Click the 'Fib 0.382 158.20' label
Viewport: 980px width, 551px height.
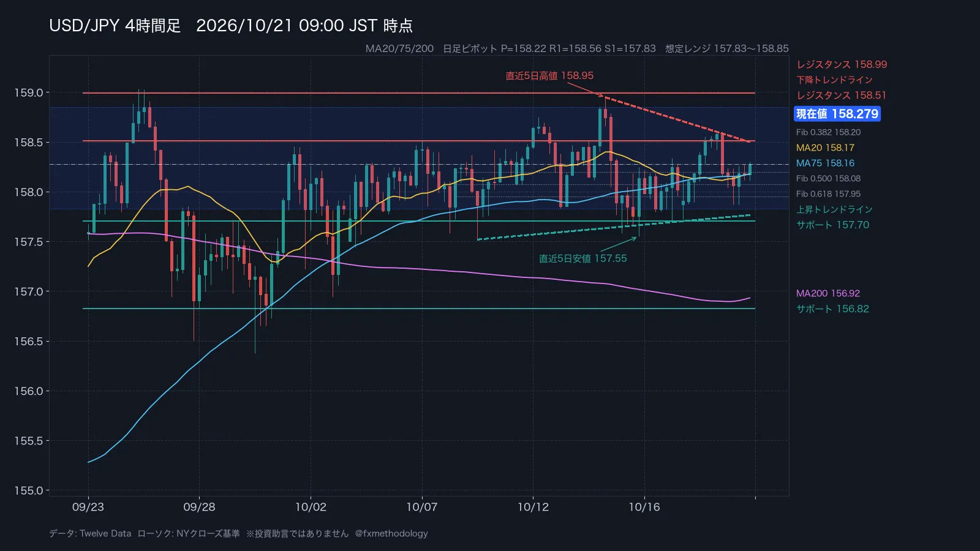pyautogui.click(x=828, y=132)
